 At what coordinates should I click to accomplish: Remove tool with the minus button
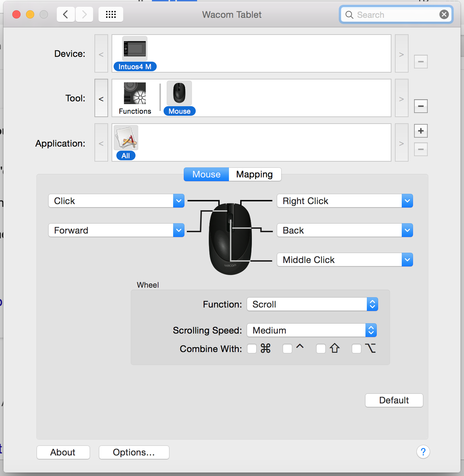tap(421, 106)
